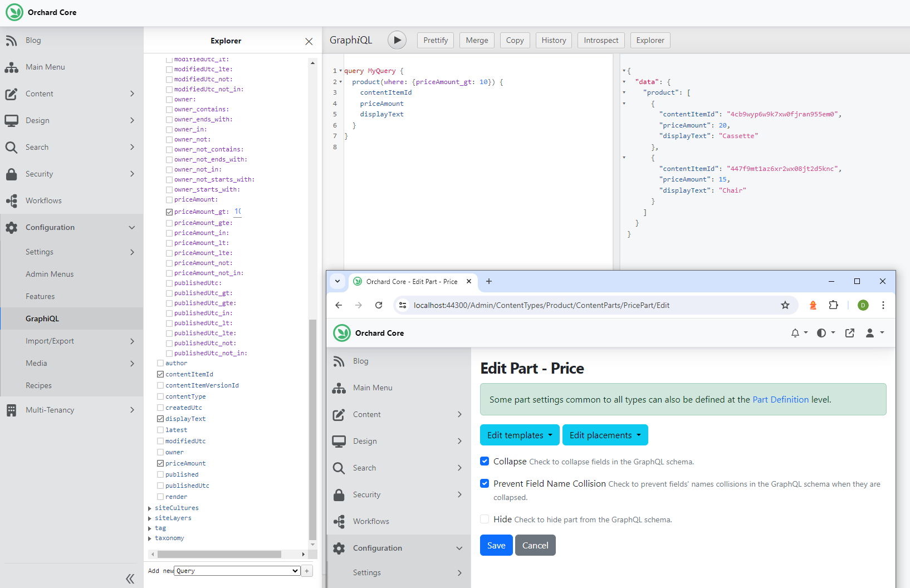Uncheck the displayText field in Explorer
Screen dimensions: 910x588
click(x=160, y=419)
